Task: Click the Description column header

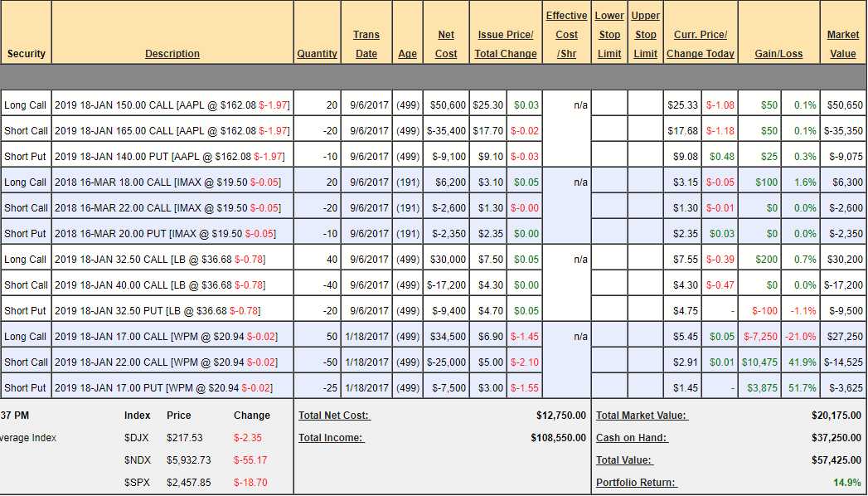Action: 172,54
